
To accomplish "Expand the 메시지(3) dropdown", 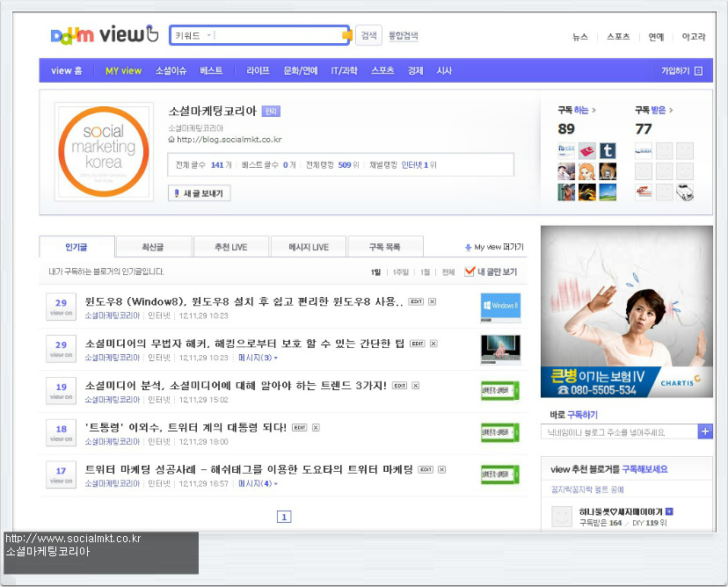I will pos(258,358).
